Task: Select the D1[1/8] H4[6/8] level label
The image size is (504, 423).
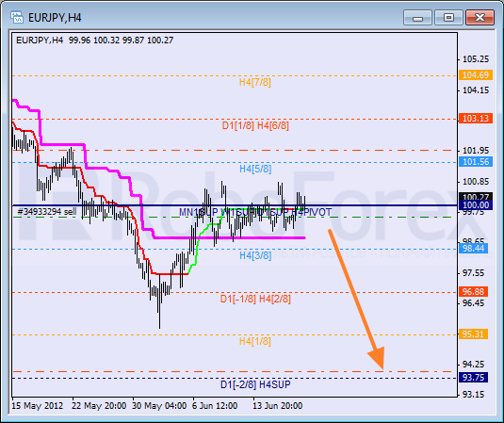Action: pyautogui.click(x=255, y=125)
